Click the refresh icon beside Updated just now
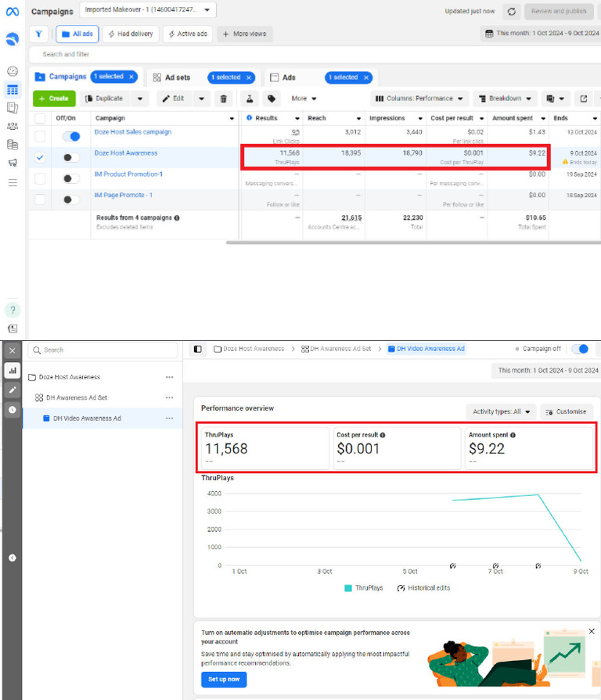This screenshot has width=601, height=700. [x=511, y=12]
